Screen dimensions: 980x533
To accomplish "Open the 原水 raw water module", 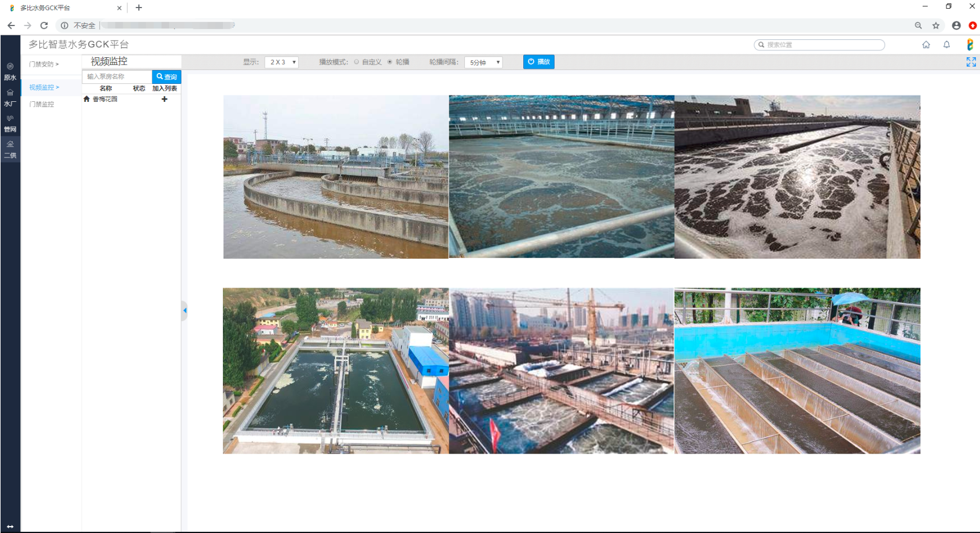I will [x=10, y=72].
